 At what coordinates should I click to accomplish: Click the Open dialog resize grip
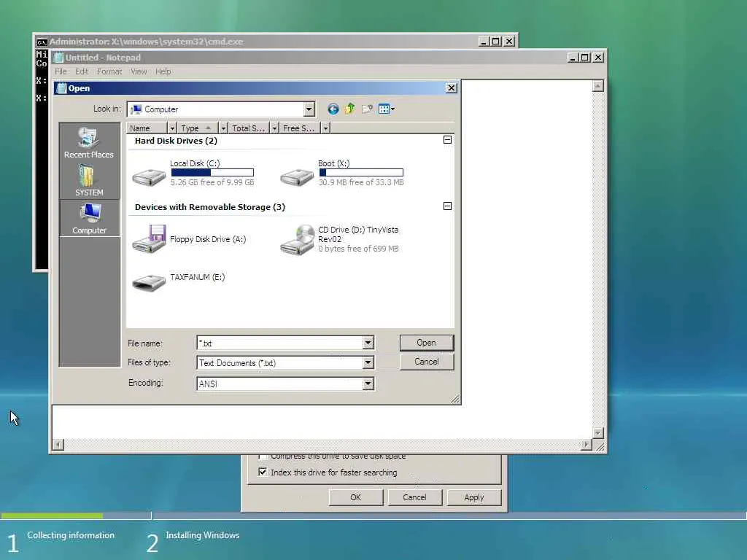tap(455, 399)
